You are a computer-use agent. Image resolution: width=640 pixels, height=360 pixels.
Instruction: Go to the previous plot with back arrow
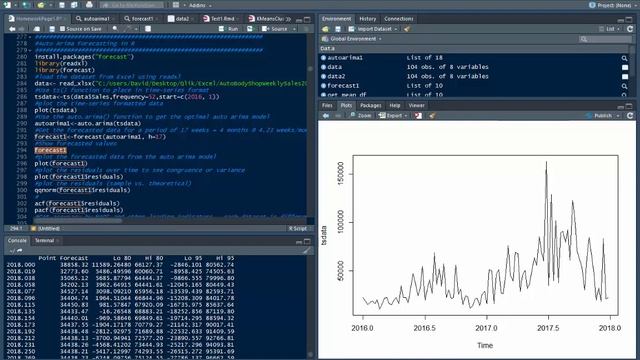326,116
